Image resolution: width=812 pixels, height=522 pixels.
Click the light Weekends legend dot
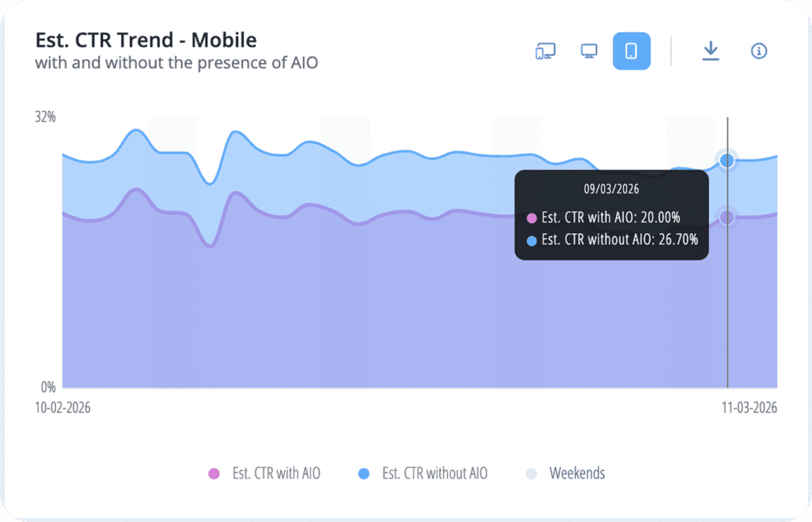pos(531,473)
